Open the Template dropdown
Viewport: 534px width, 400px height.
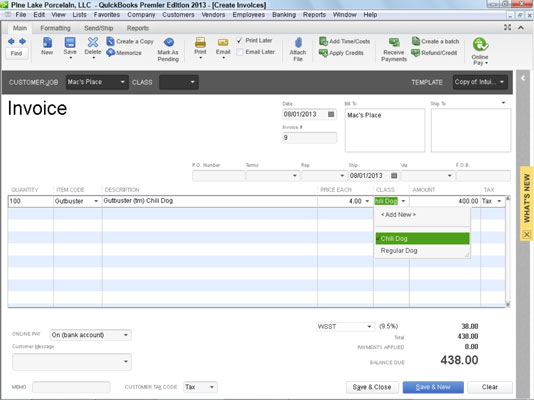point(502,82)
